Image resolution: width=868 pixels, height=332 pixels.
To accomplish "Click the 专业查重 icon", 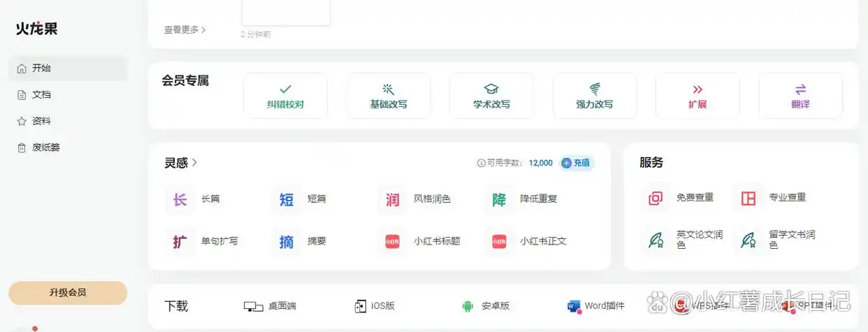I will (x=748, y=199).
